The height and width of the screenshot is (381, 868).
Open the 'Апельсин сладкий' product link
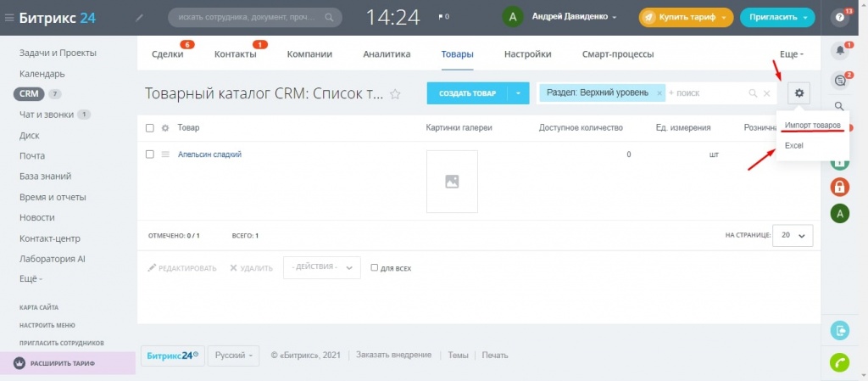point(209,154)
